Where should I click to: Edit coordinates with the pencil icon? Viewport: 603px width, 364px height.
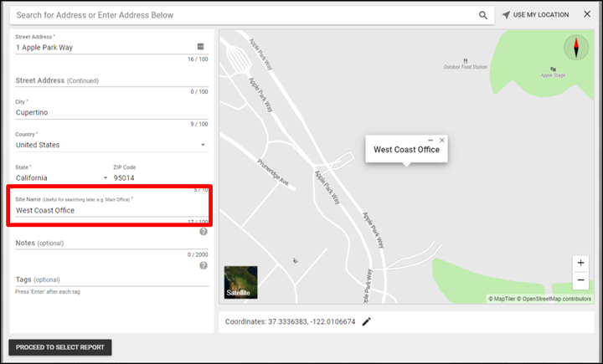[x=366, y=321]
